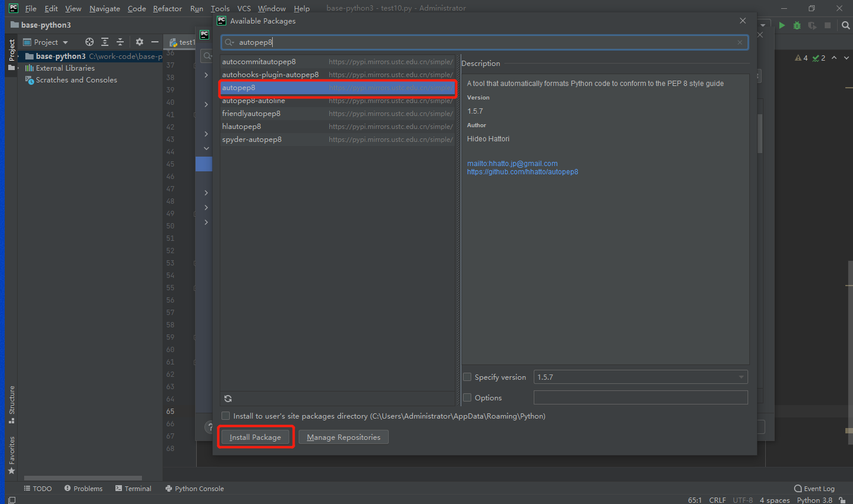Select hlautopep8 package
This screenshot has width=853, height=504.
click(x=338, y=127)
